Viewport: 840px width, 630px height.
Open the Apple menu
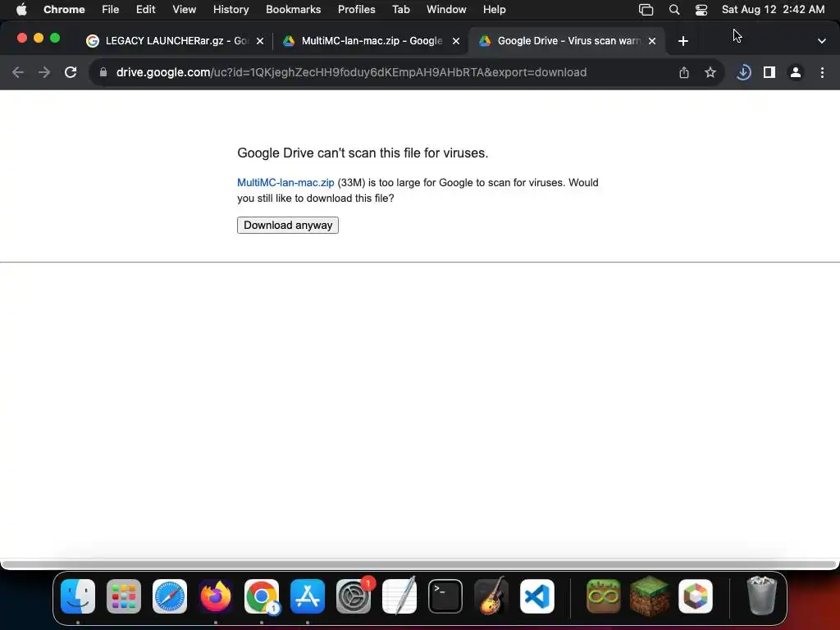[21, 10]
